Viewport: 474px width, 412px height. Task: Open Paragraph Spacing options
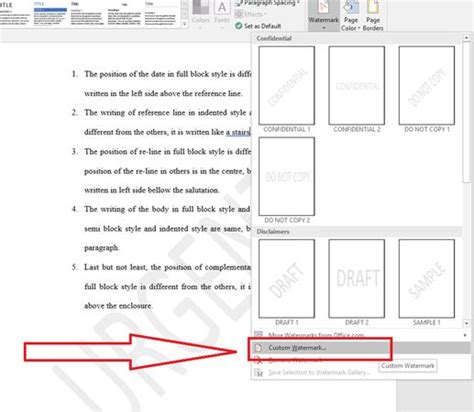267,3
